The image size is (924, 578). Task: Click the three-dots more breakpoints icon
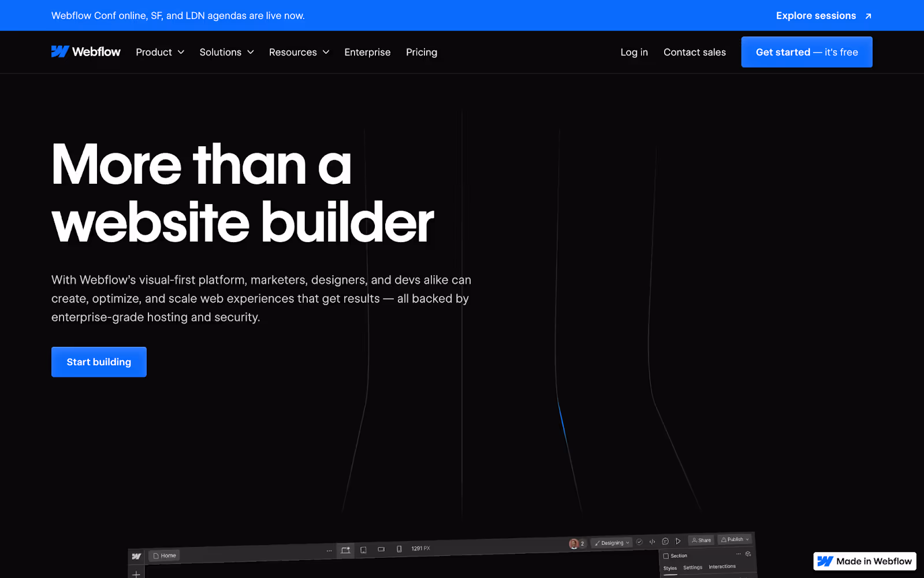(x=329, y=551)
